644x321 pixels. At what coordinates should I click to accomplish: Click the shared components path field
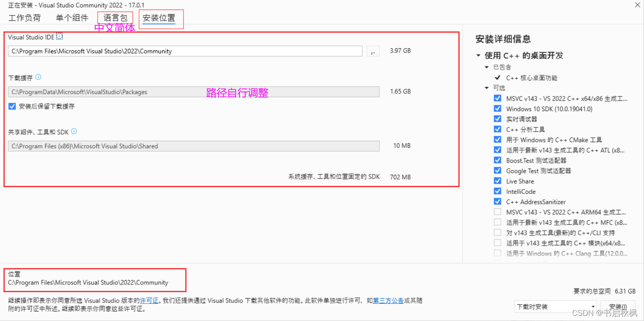pos(194,146)
